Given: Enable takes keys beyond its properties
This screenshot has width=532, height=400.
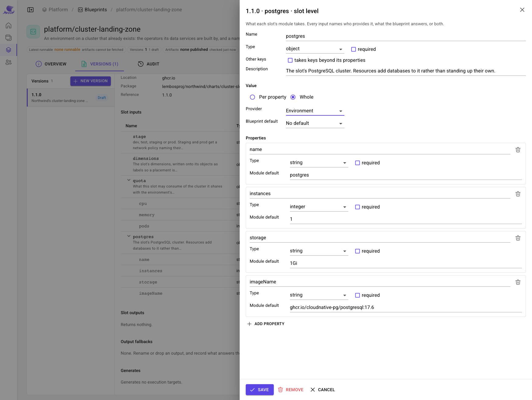Looking at the screenshot, I should click(290, 60).
